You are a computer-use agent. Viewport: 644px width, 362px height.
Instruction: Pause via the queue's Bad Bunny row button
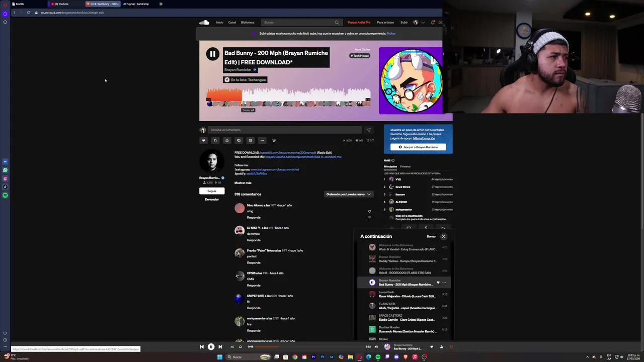[x=372, y=283]
